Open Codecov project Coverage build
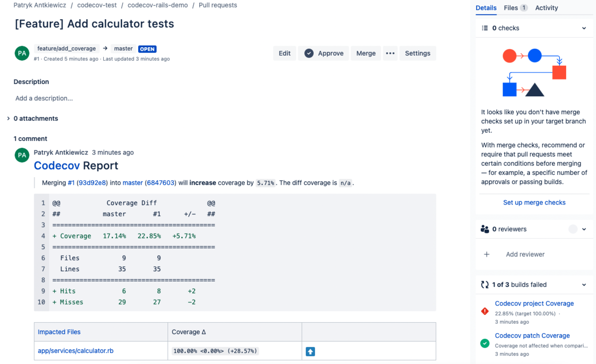 click(534, 303)
